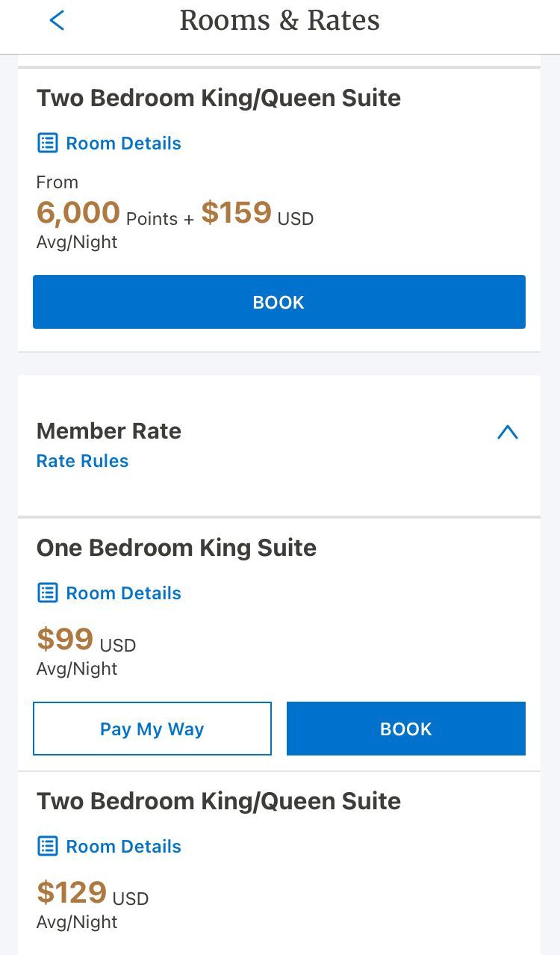The image size is (560, 955).
Task: Tap the list icon beside the points-rate Room Details
Action: [48, 143]
